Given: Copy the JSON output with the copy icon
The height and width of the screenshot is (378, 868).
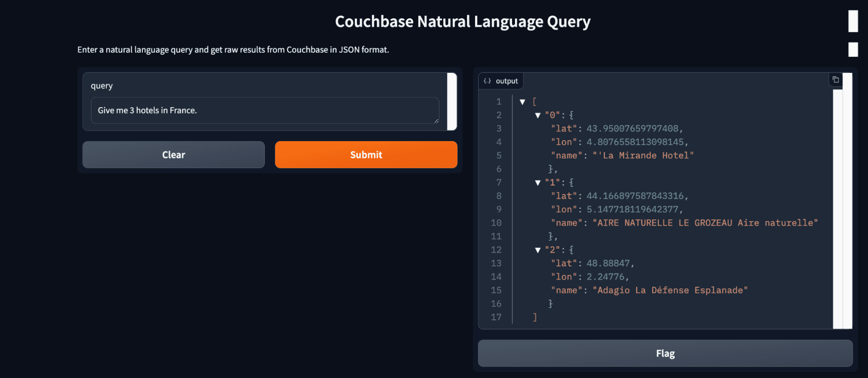Looking at the screenshot, I should point(835,80).
